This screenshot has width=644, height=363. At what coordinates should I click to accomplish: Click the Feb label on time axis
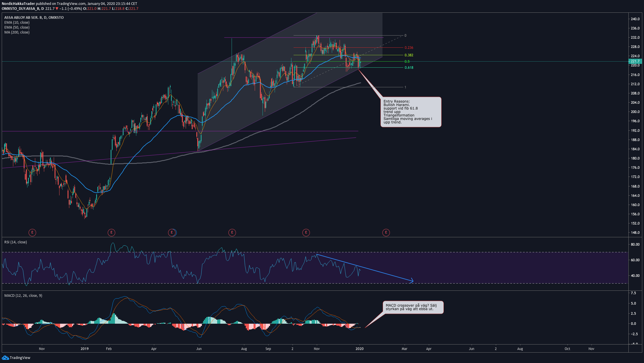point(109,349)
